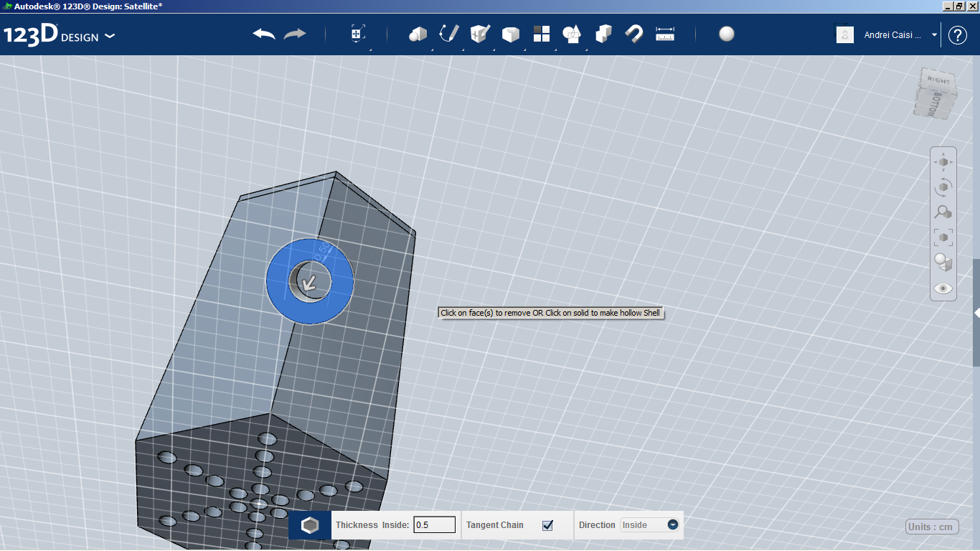980x551 pixels.
Task: Open the visual style materials option
Action: pos(943,263)
